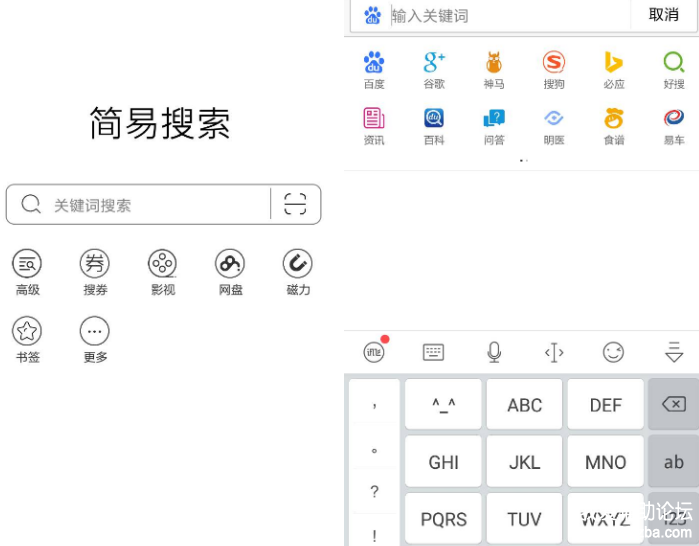Click the magnifier icon in 关键词搜索 box
The image size is (699, 546).
click(x=31, y=204)
